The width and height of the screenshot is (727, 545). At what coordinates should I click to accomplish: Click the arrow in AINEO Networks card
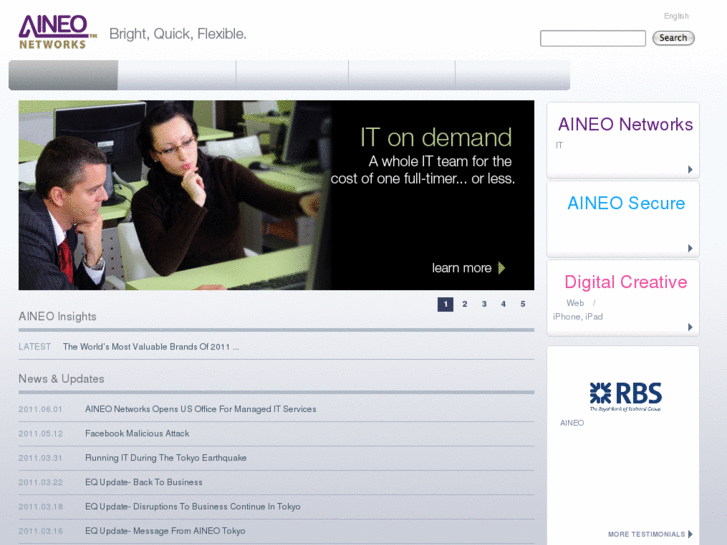tap(690, 169)
